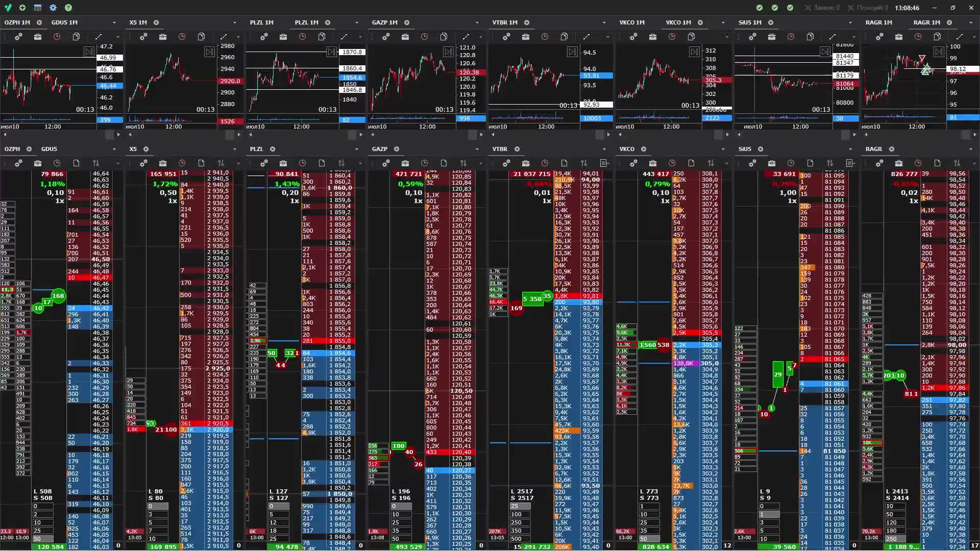Switch to the GDU5 order book tab
Viewport: 980px width, 551px height.
tap(49, 149)
